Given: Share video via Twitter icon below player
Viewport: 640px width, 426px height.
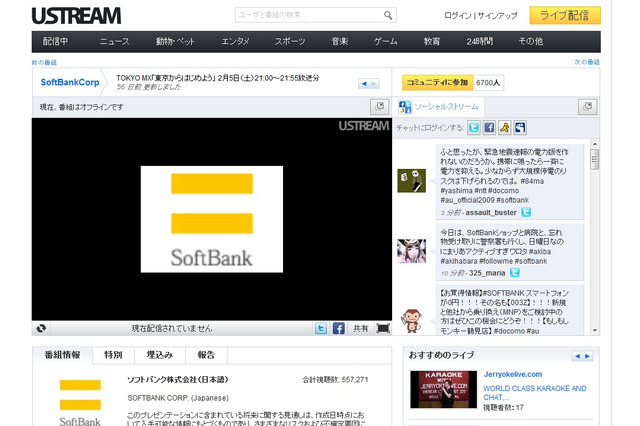Looking at the screenshot, I should click(x=319, y=328).
